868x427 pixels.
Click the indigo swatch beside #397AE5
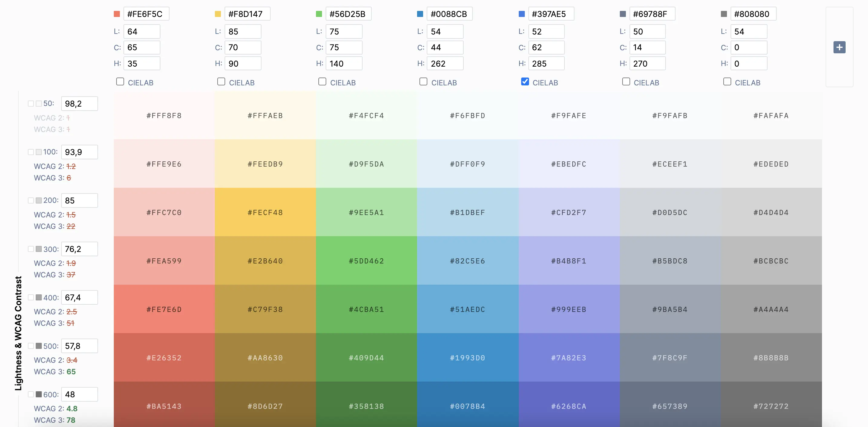coord(521,14)
